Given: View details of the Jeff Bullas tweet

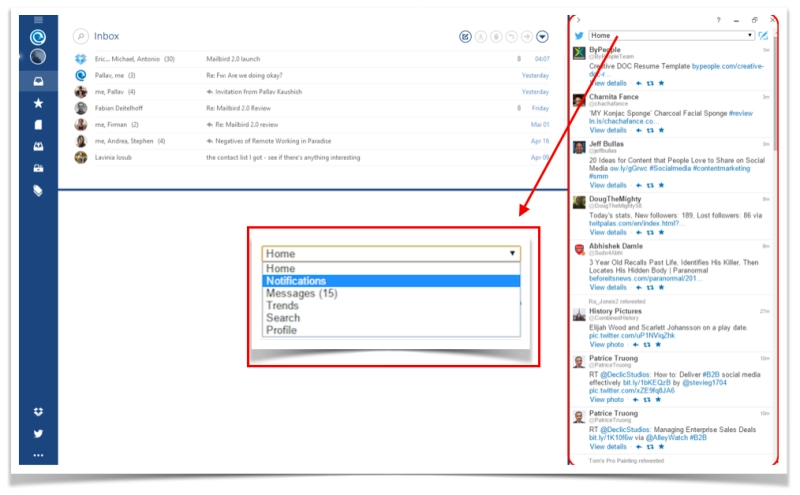Looking at the screenshot, I should tap(608, 186).
